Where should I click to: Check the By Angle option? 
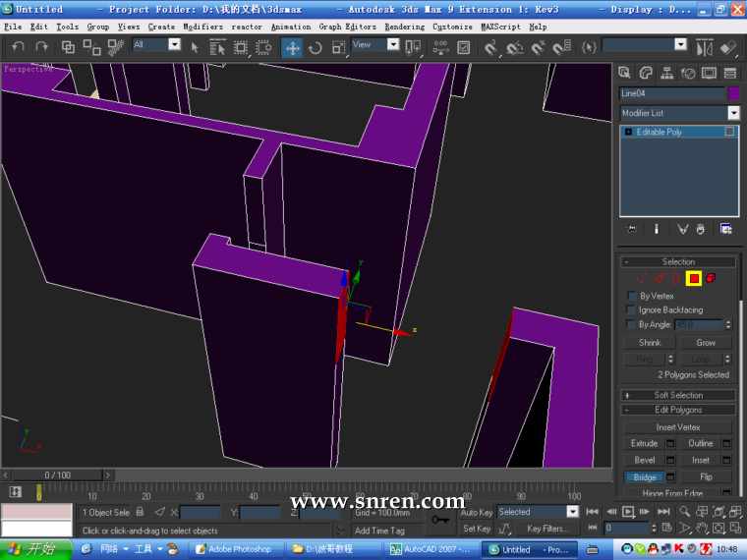coord(632,324)
